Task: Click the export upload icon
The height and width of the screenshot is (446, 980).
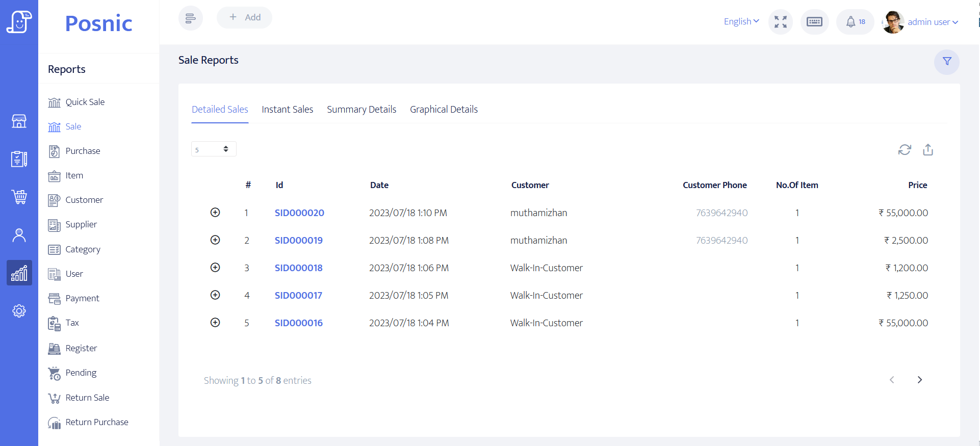Action: (928, 150)
